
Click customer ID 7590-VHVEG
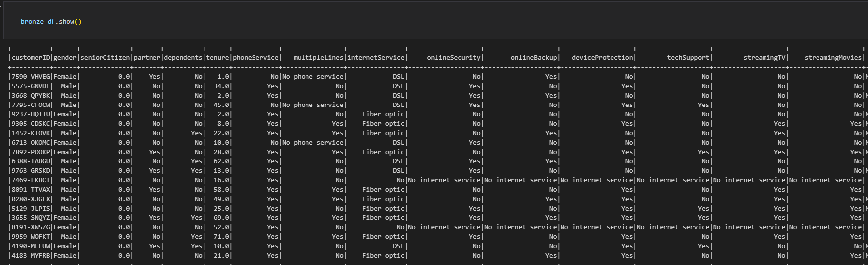tap(31, 77)
